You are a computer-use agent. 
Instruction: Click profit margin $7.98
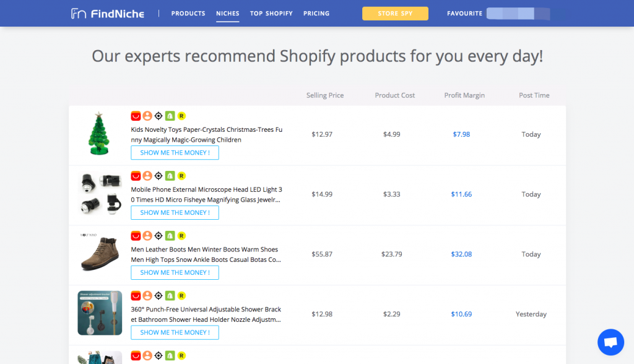pyautogui.click(x=461, y=134)
